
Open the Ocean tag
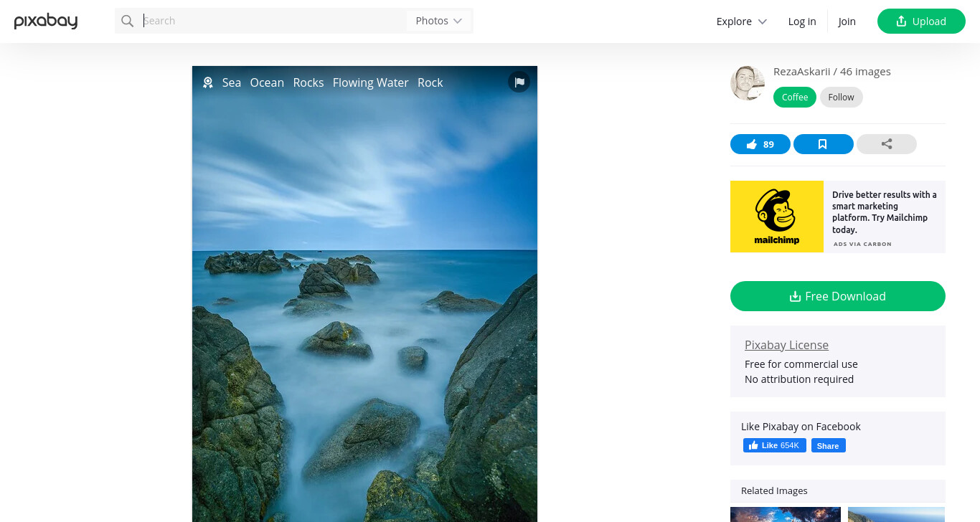pyautogui.click(x=267, y=82)
